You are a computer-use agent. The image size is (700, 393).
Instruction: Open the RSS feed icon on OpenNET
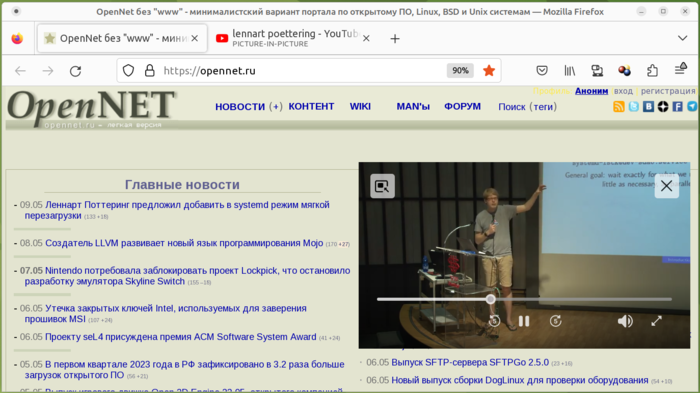619,106
